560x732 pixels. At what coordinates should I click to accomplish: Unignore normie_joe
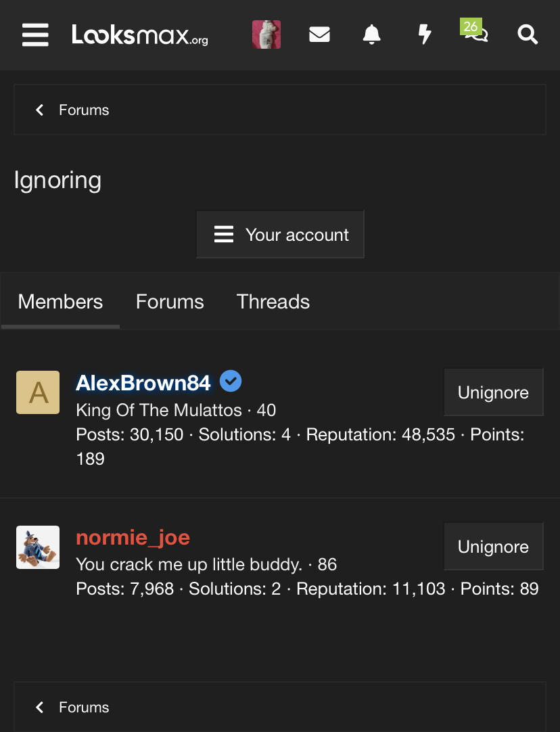pyautogui.click(x=493, y=547)
